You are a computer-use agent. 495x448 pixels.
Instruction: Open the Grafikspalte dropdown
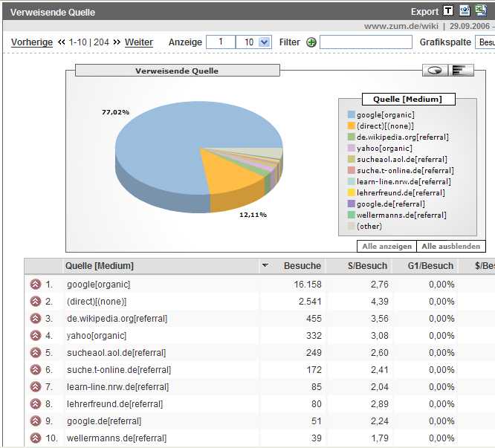tap(485, 42)
